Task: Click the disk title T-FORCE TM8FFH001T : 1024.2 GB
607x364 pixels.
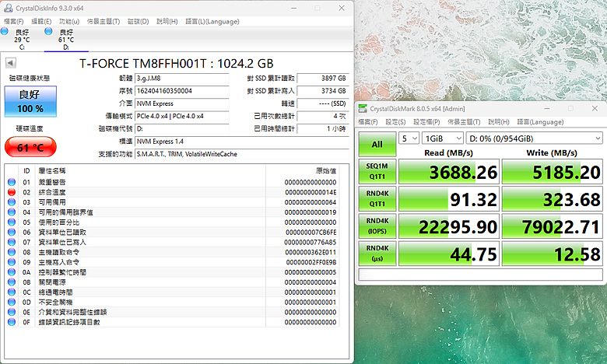Action: 176,64
